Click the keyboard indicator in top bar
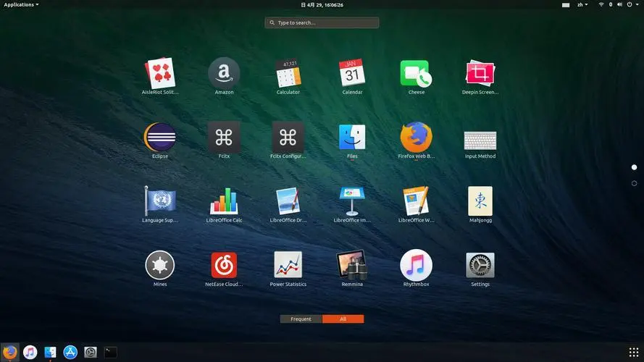The image size is (644, 362). 566,5
